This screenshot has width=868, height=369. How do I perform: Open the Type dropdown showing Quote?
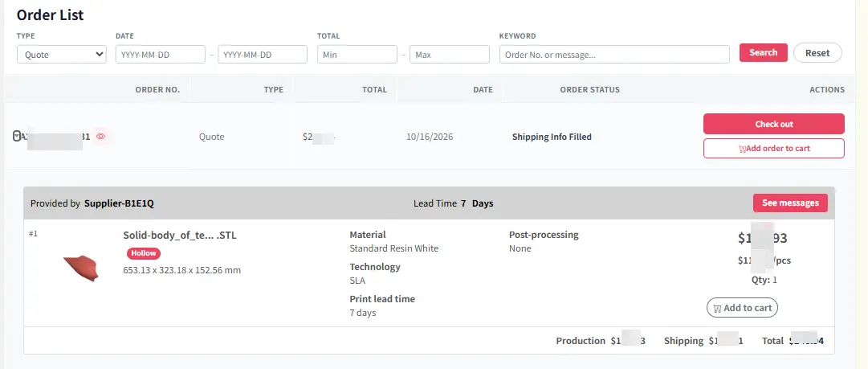pos(62,55)
